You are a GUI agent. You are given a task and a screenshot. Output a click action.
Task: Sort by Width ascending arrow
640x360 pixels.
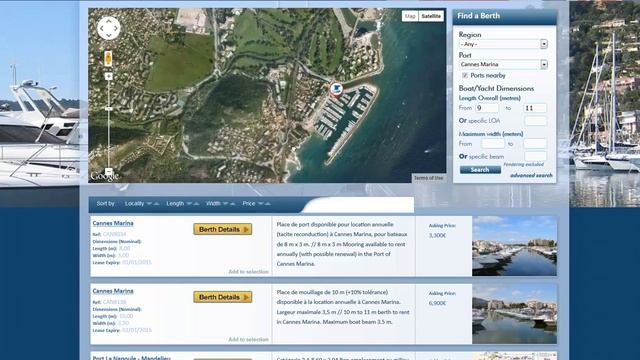[232, 204]
